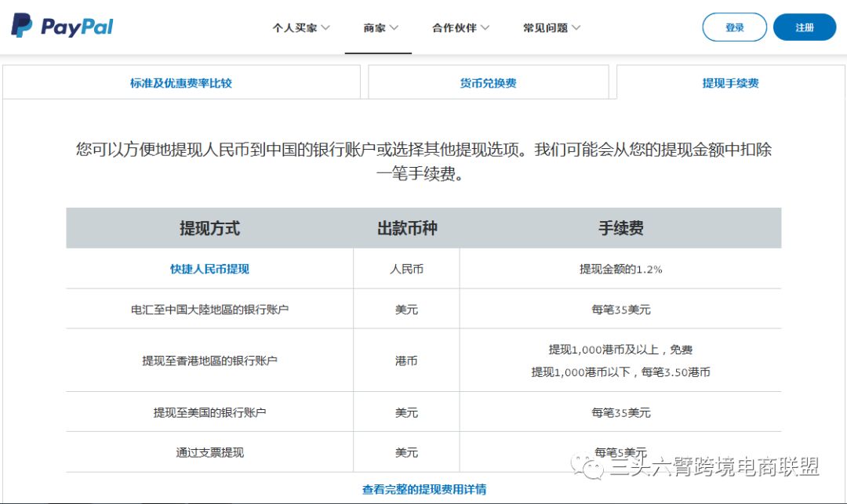Viewport: 847px width, 504px height.
Task: Open the 常见问题 menu
Action: coord(551,27)
